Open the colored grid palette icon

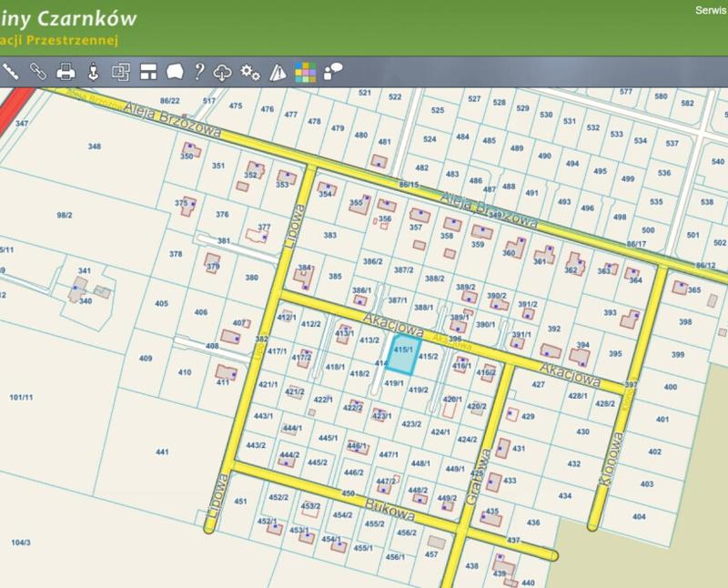click(x=305, y=70)
